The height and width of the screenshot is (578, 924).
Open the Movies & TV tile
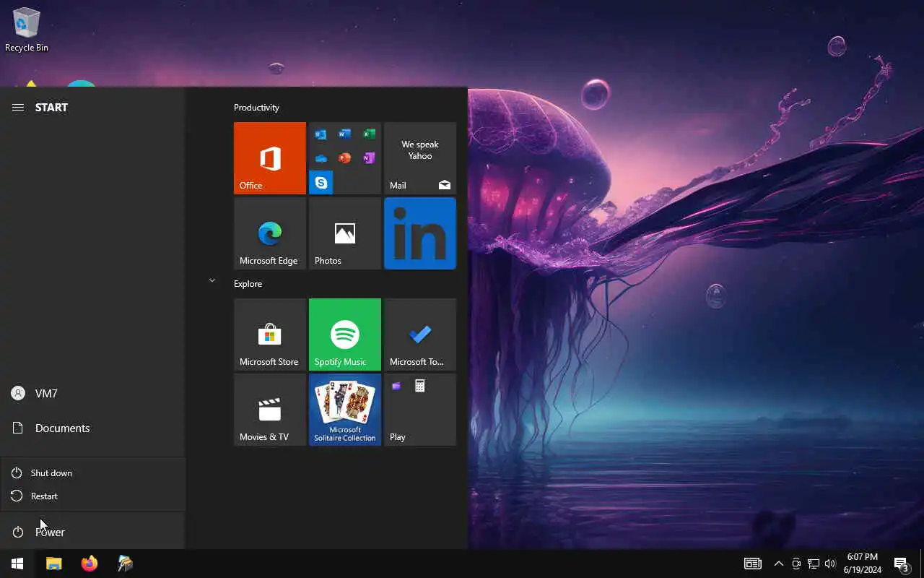[x=270, y=410]
